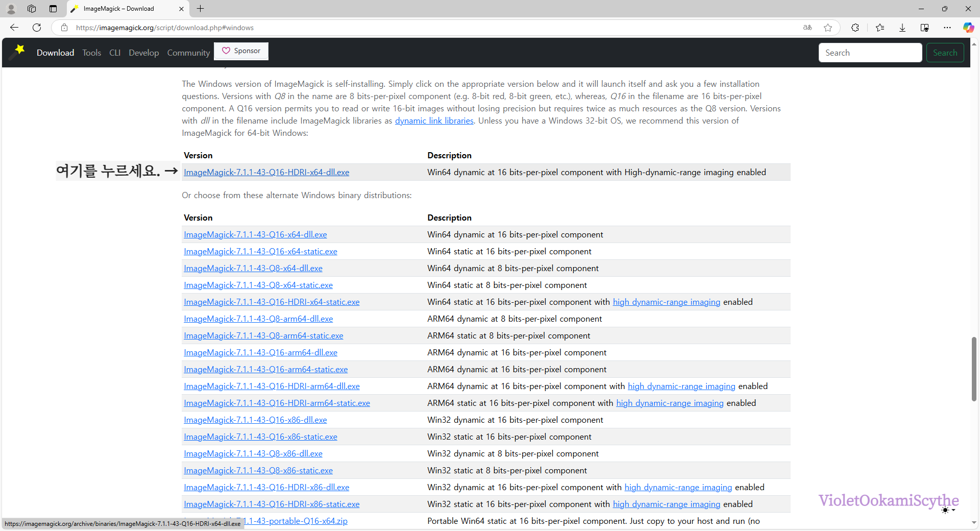Screen dimensions: 980x531
Task: Open HDR imaging link in x86-static row
Action: point(667,504)
